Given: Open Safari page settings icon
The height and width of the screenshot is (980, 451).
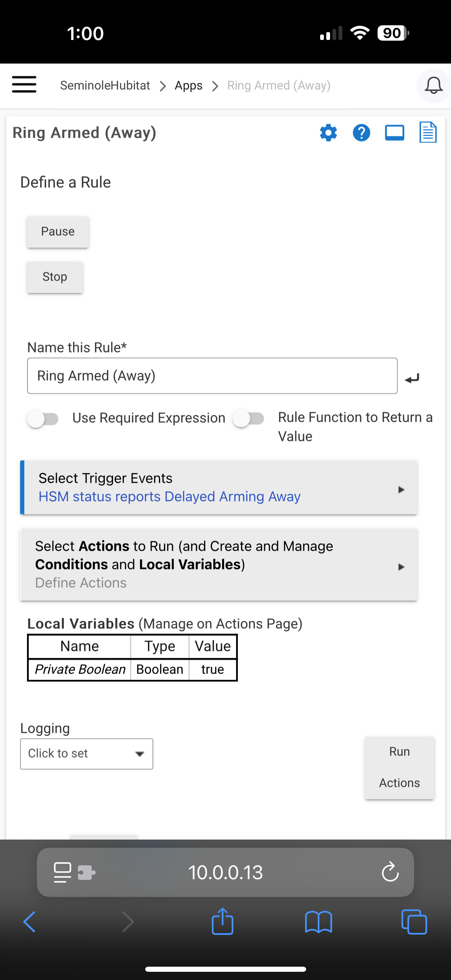Looking at the screenshot, I should (x=63, y=872).
